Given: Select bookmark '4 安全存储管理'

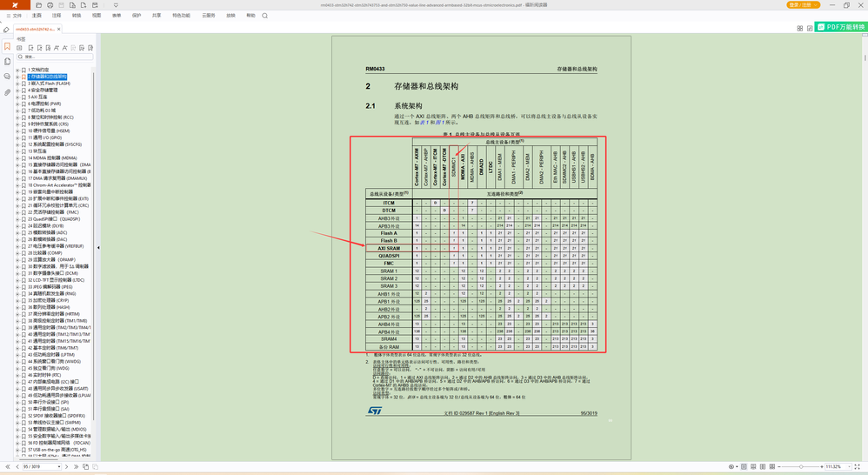Looking at the screenshot, I should tap(43, 90).
